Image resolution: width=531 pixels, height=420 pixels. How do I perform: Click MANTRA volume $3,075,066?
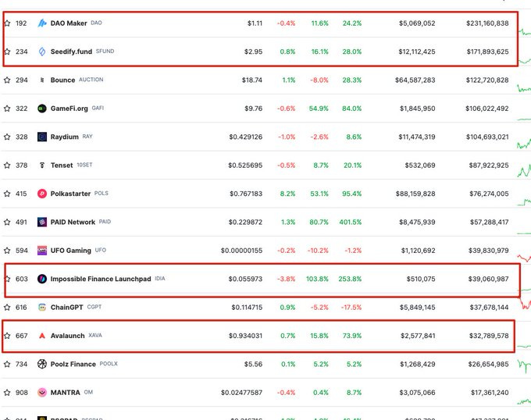[417, 393]
